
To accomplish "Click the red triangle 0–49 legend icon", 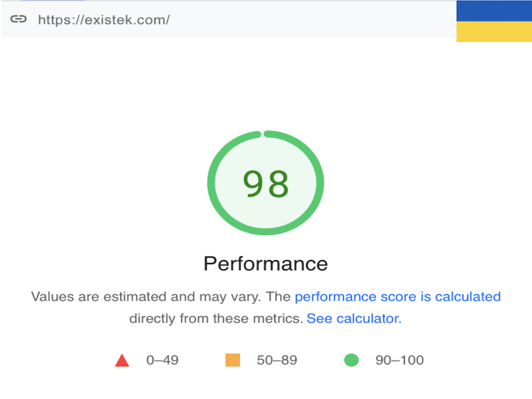I will [x=122, y=360].
